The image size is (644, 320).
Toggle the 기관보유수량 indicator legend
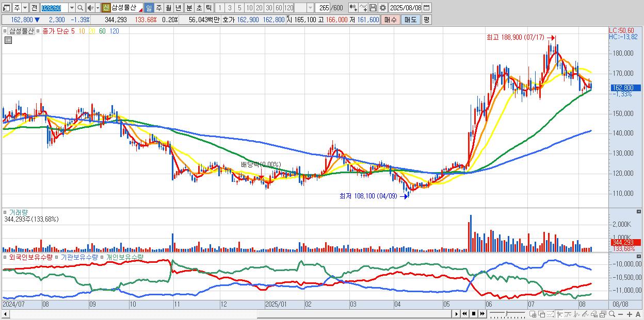click(78, 257)
